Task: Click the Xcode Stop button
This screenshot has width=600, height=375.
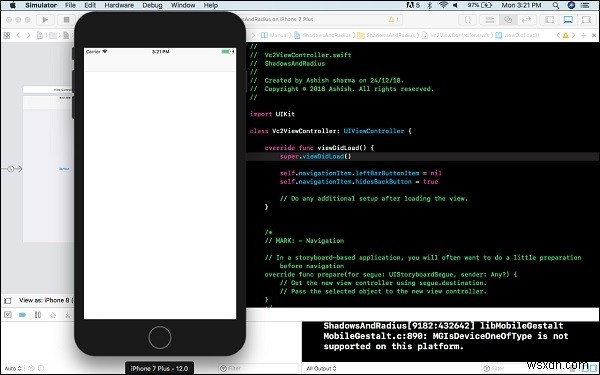Action: coord(66,20)
